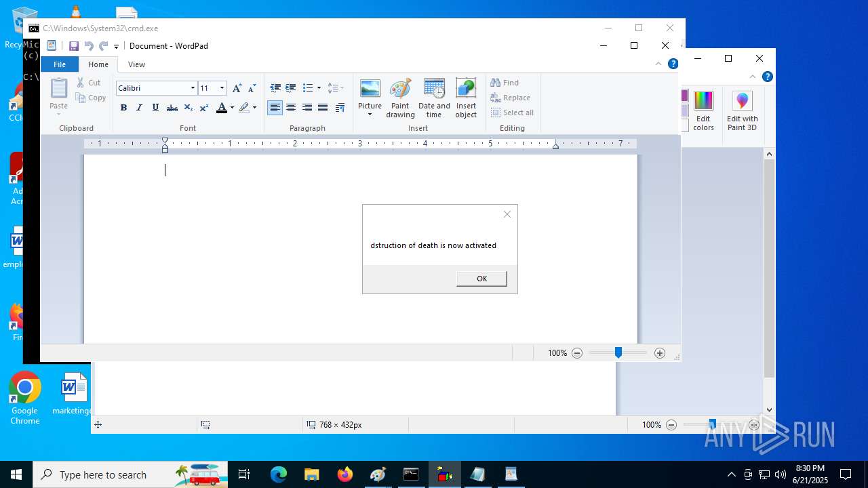
Task: Click Select all in Editing group
Action: point(512,113)
